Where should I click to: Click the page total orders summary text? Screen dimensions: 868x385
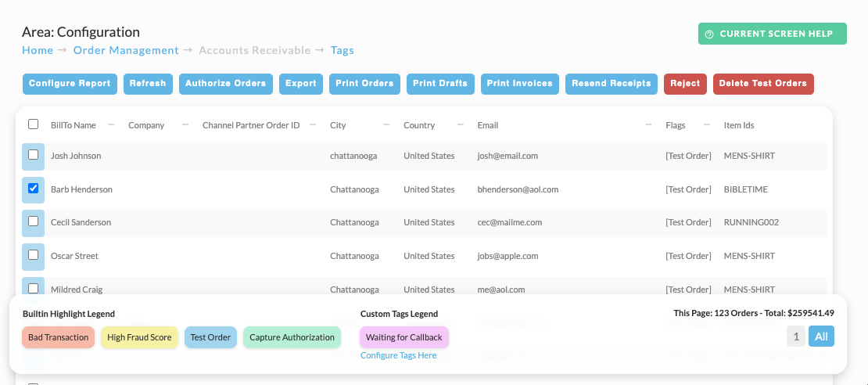point(754,313)
